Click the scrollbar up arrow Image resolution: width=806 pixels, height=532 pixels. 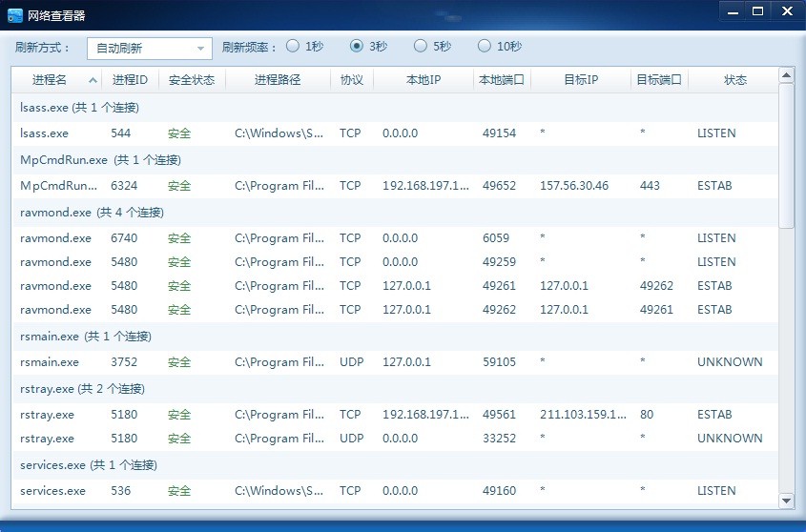click(786, 75)
